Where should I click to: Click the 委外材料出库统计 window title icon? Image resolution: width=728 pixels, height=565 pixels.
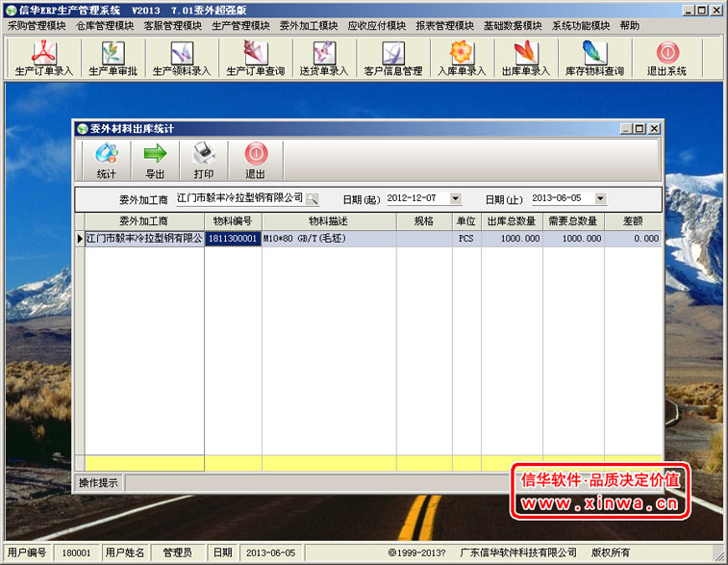83,129
